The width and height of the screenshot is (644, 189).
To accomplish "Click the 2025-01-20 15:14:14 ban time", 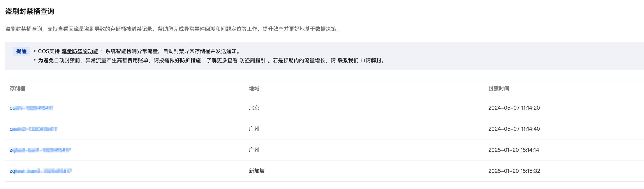I will [514, 150].
